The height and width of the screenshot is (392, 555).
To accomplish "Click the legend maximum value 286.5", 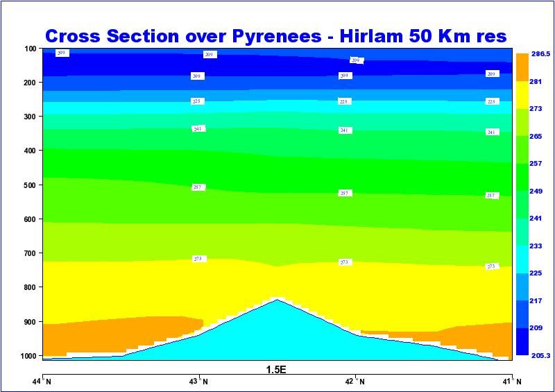I will coord(540,54).
